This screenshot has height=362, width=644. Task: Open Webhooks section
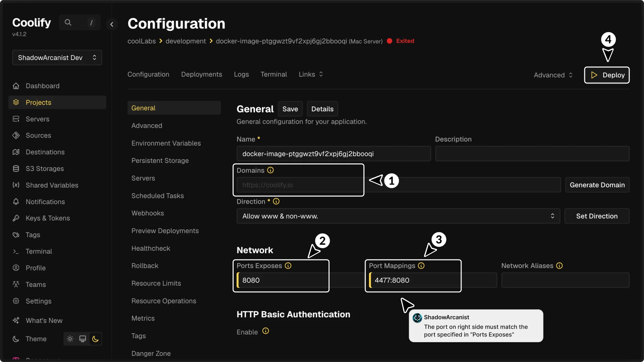(148, 213)
